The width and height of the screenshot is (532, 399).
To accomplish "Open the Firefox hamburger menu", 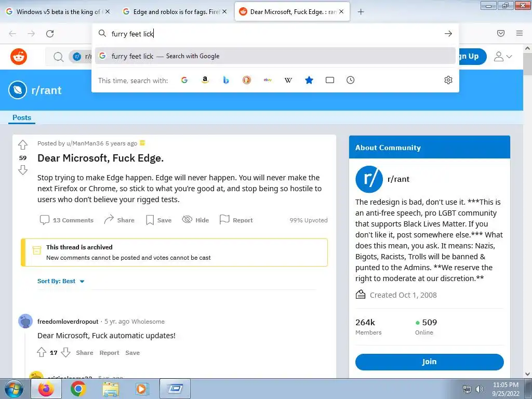I will click(x=520, y=33).
